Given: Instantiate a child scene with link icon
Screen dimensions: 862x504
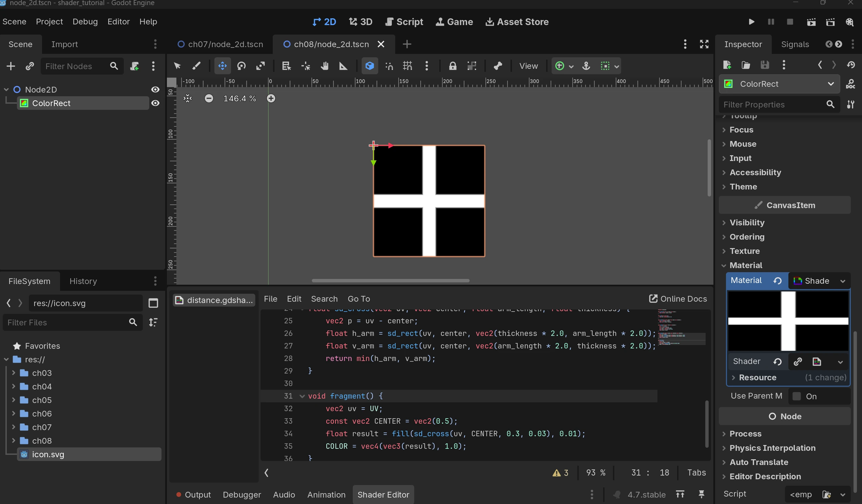Looking at the screenshot, I should click(30, 66).
